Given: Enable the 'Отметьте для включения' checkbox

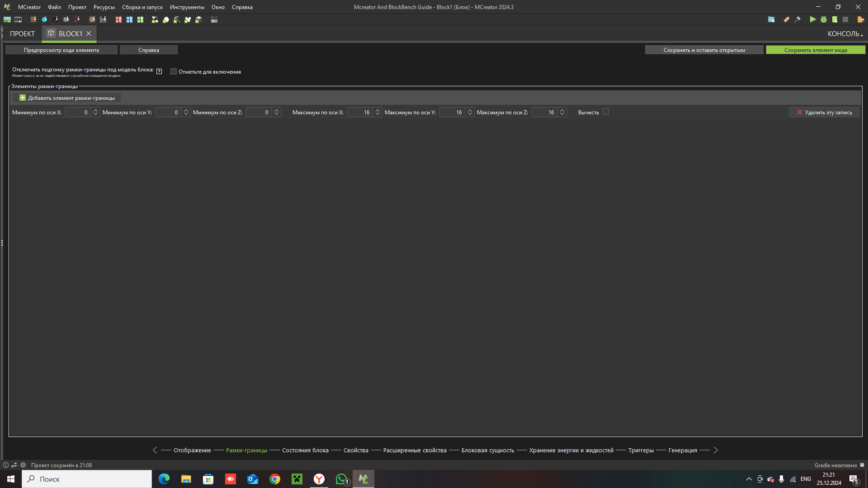Looking at the screenshot, I should 173,71.
